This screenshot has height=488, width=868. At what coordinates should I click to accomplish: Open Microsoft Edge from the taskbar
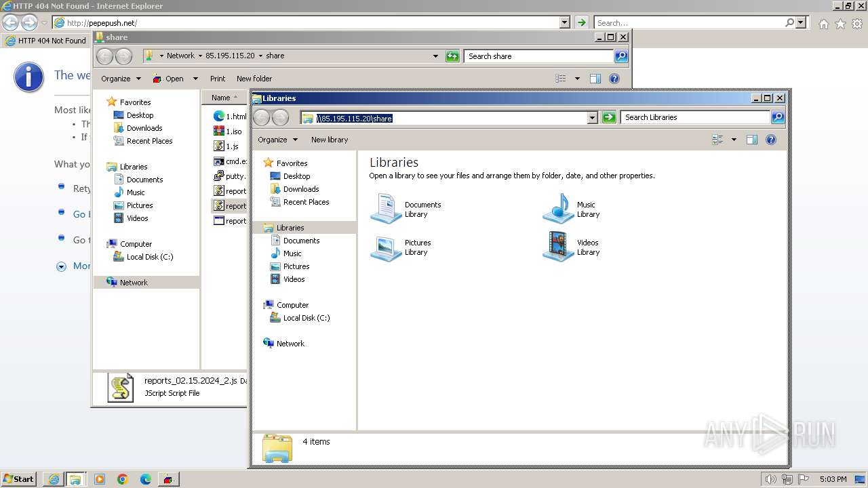tap(145, 479)
